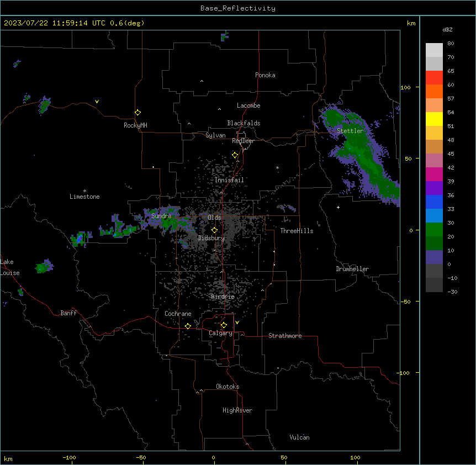Click the Vulcan label
The width and height of the screenshot is (476, 465).
pos(300,437)
